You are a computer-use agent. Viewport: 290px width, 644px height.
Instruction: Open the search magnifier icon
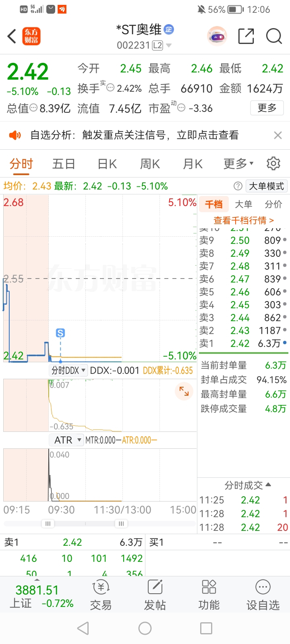pos(274,36)
